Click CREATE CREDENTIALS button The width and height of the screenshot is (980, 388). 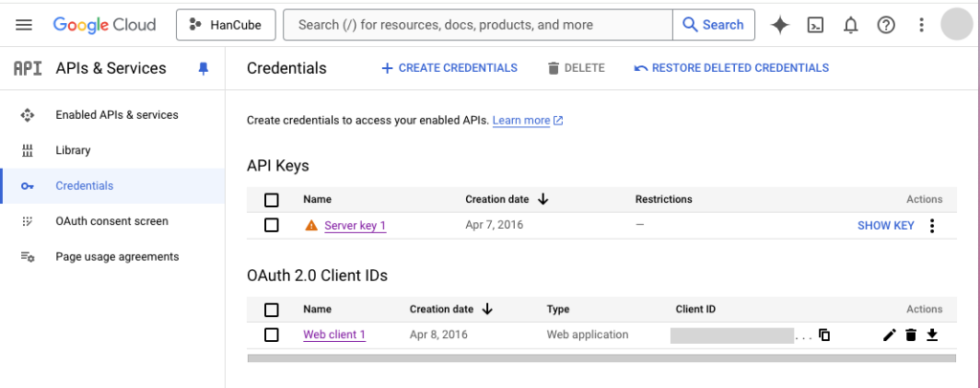450,68
